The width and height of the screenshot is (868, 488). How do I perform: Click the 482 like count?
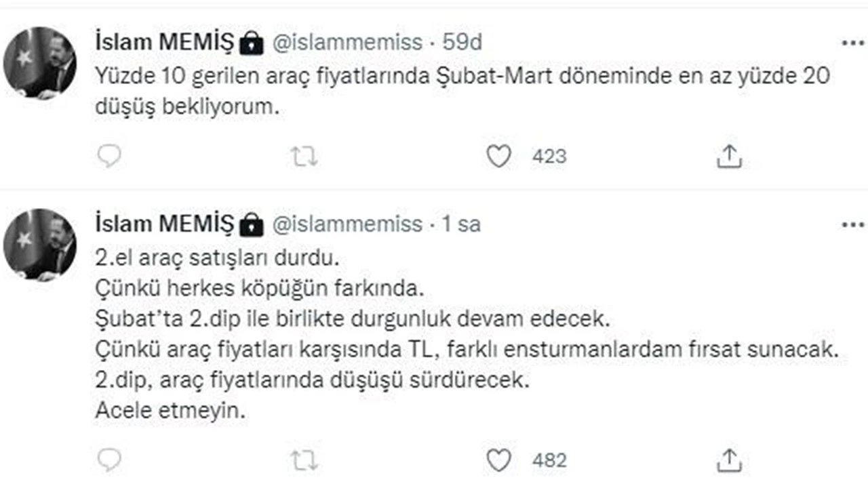[549, 460]
